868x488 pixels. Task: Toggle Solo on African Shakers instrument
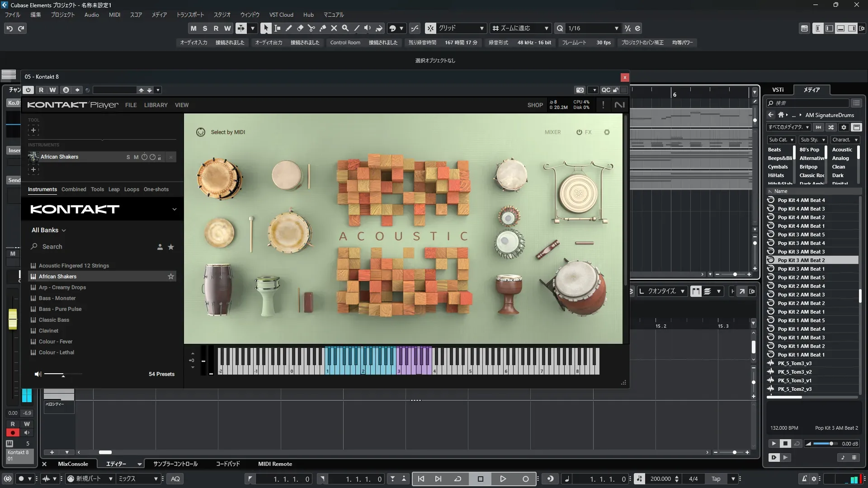coord(128,157)
